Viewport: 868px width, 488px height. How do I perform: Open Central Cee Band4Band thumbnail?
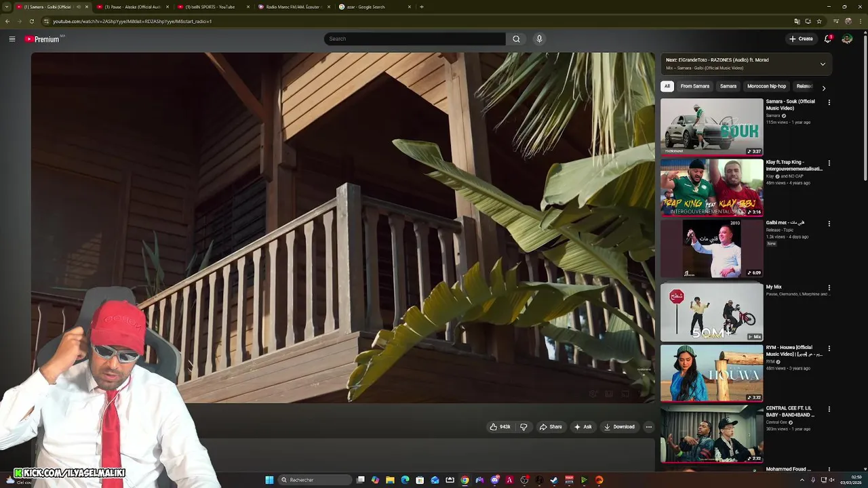(x=712, y=434)
